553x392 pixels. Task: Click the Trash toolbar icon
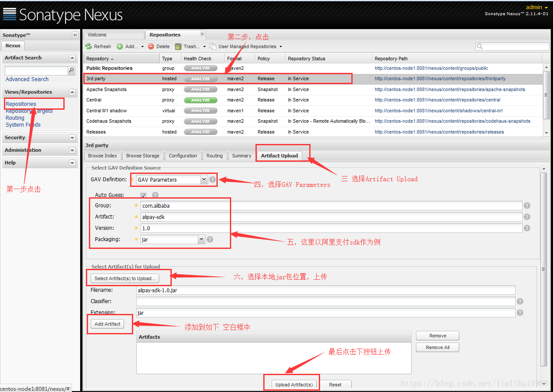click(x=178, y=46)
